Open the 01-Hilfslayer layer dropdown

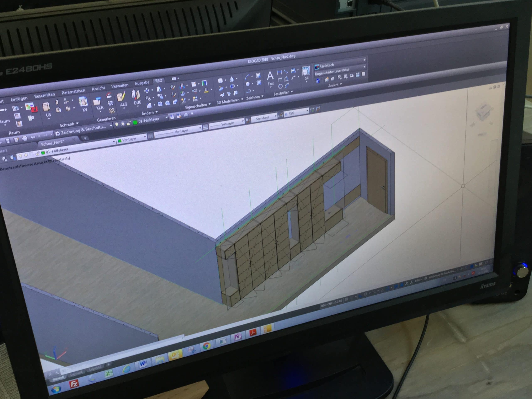tap(166, 118)
